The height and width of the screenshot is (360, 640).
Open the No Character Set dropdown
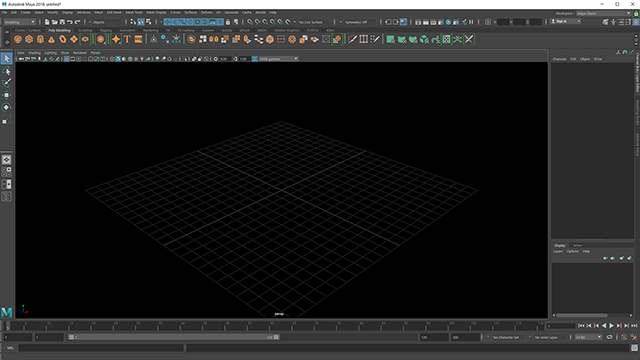[506, 338]
